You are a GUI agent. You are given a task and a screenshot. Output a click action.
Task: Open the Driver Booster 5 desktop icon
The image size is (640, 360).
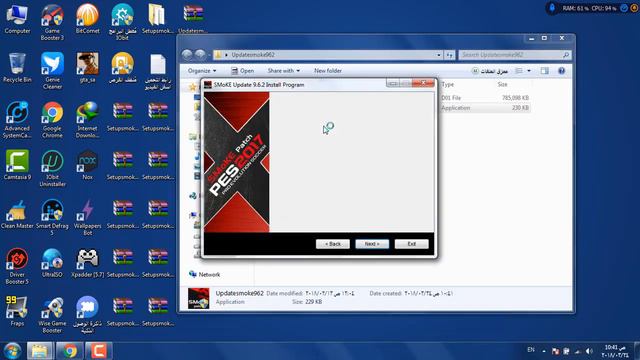pos(17,266)
